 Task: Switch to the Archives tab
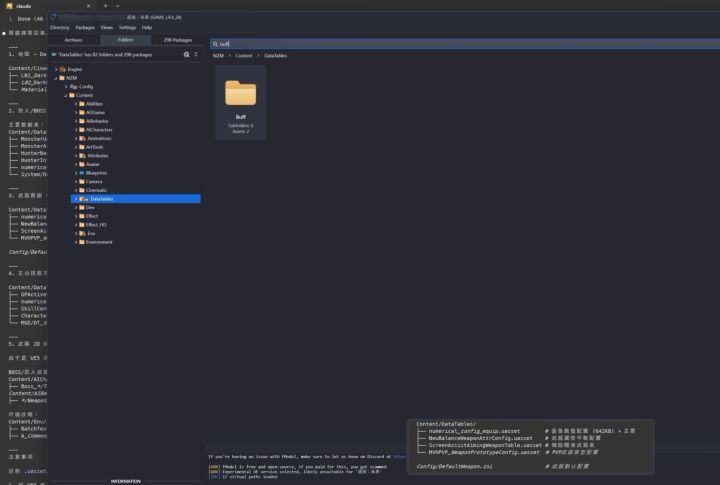pyautogui.click(x=73, y=40)
